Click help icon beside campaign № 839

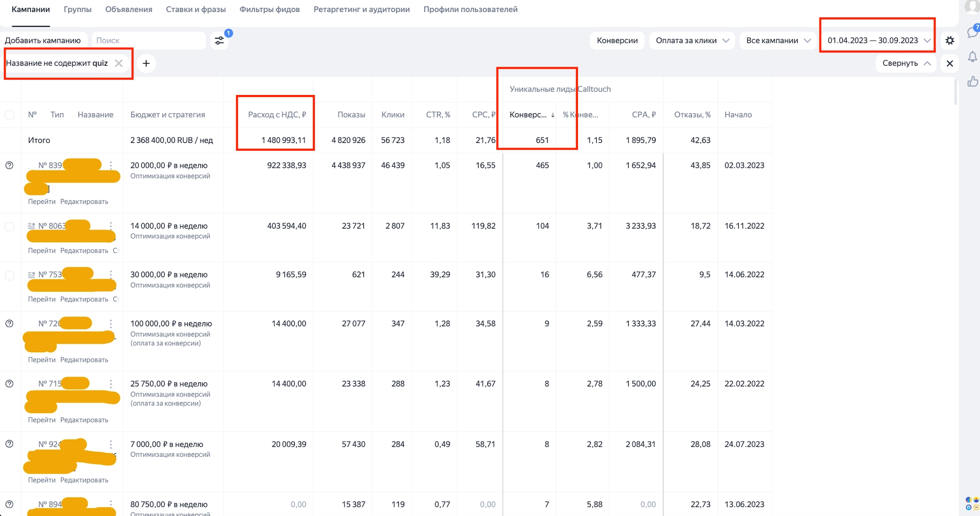[10, 165]
